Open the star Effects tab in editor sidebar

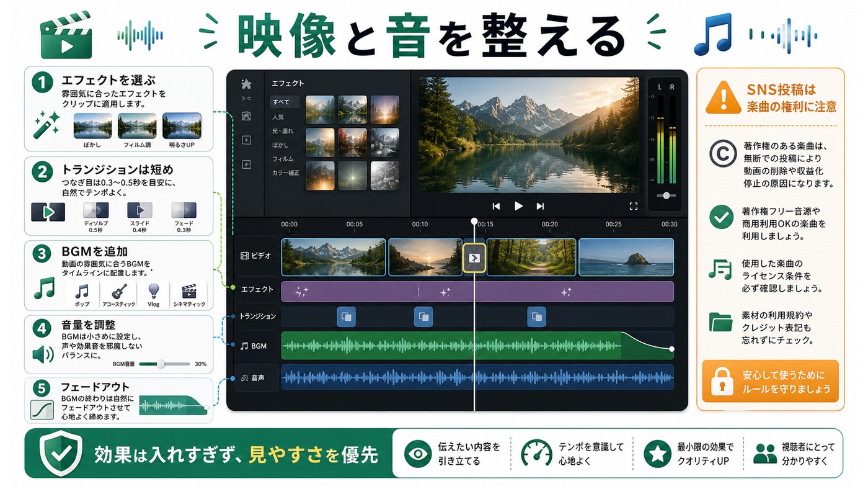[246, 84]
